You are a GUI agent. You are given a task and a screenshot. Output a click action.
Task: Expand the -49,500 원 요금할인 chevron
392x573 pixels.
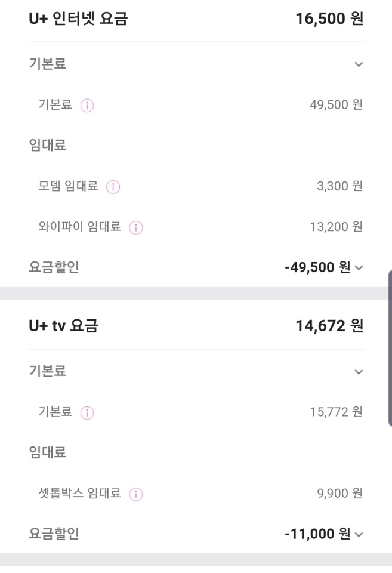pyautogui.click(x=358, y=268)
